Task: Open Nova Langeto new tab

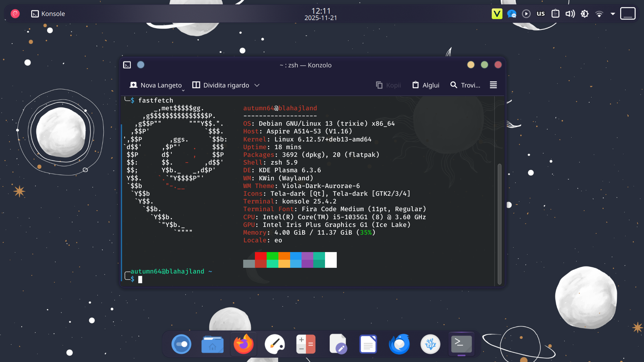Action: pos(156,85)
